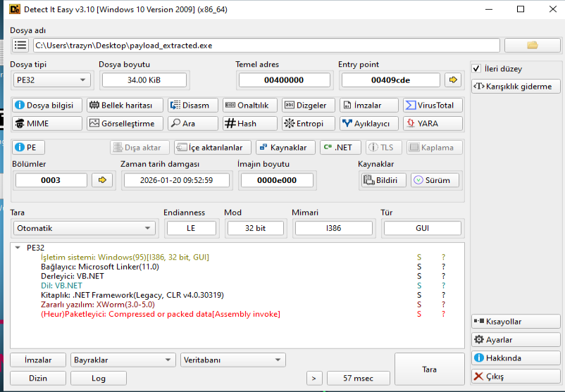Toggle the İleri düzey checkbox
The height and width of the screenshot is (392, 565).
[477, 69]
